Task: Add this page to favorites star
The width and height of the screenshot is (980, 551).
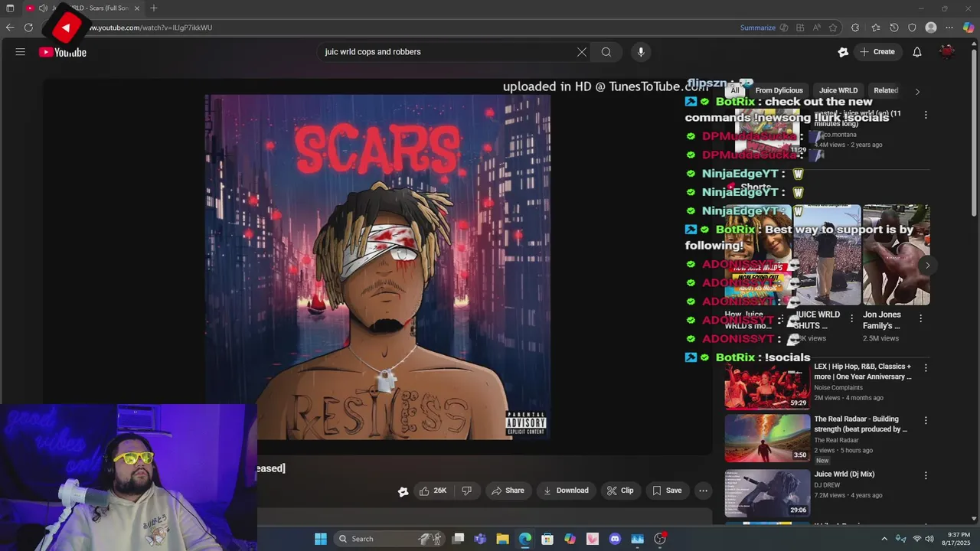Action: click(x=833, y=28)
